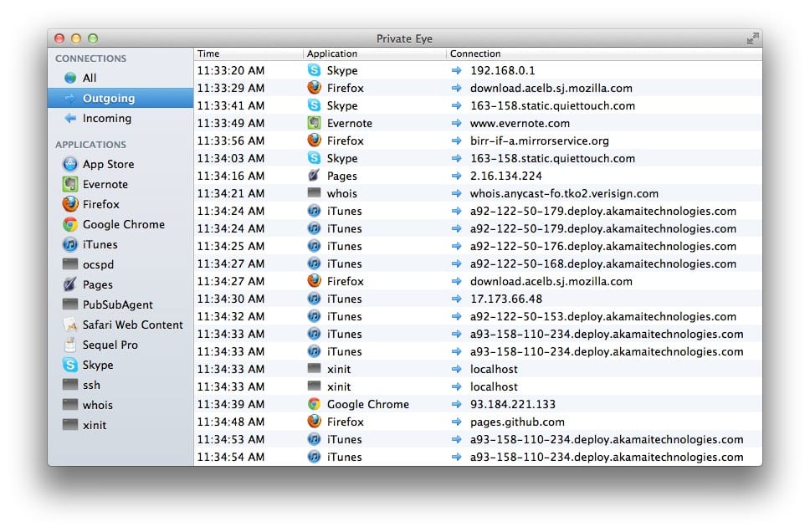
Task: Click the Safari Web Content icon
Action: (69, 325)
